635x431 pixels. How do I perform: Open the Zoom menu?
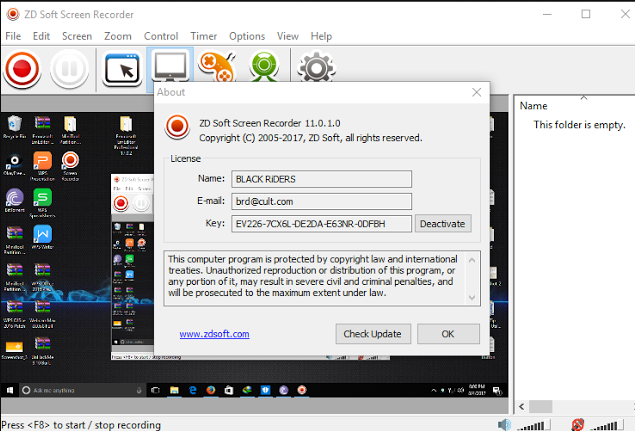[118, 36]
